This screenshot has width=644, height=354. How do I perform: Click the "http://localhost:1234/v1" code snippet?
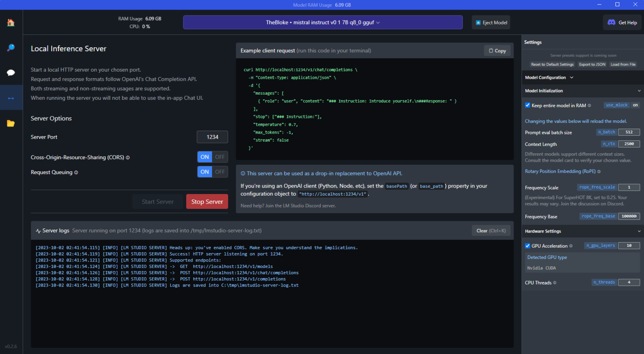point(333,194)
